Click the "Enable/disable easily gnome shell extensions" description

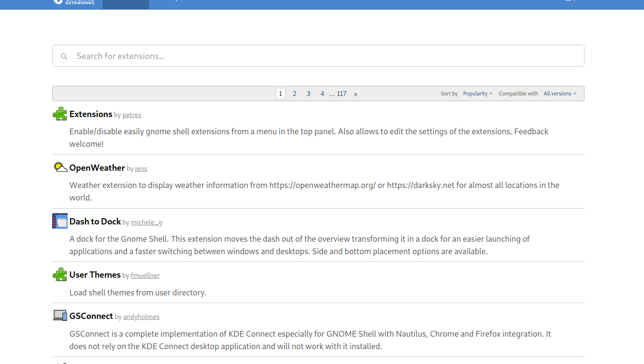point(309,137)
